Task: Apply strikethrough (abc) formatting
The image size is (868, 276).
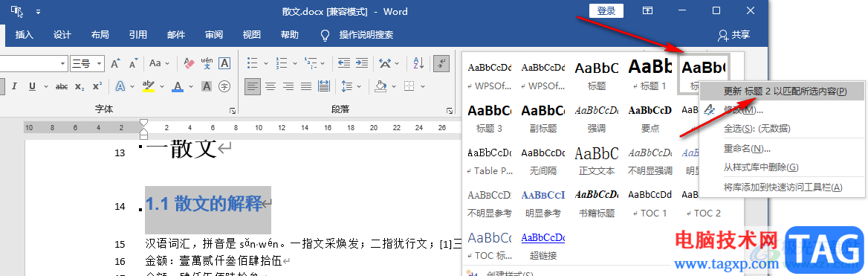Action: 62,86
